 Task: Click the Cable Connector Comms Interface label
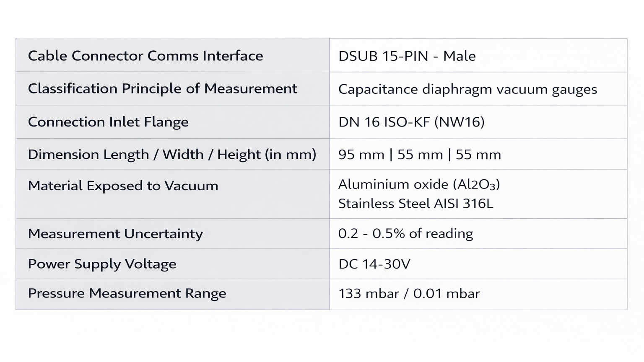145,56
